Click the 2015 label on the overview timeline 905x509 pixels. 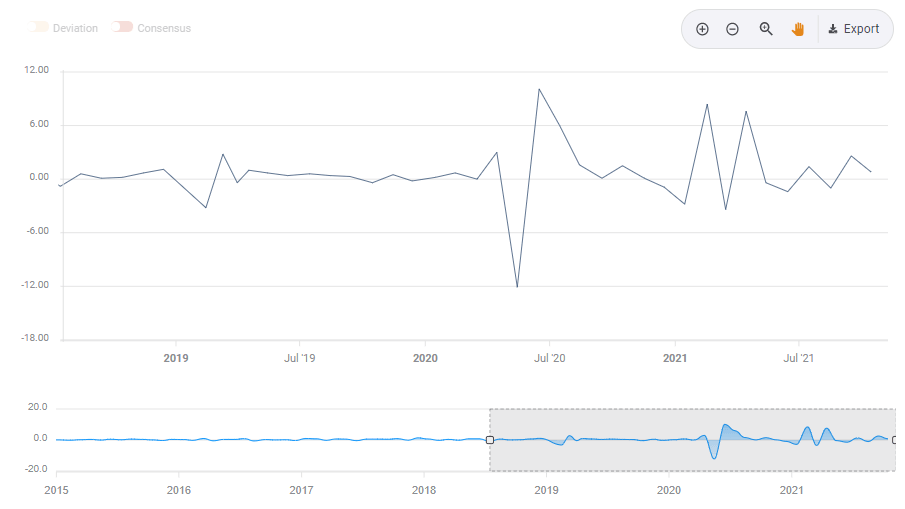pyautogui.click(x=57, y=490)
